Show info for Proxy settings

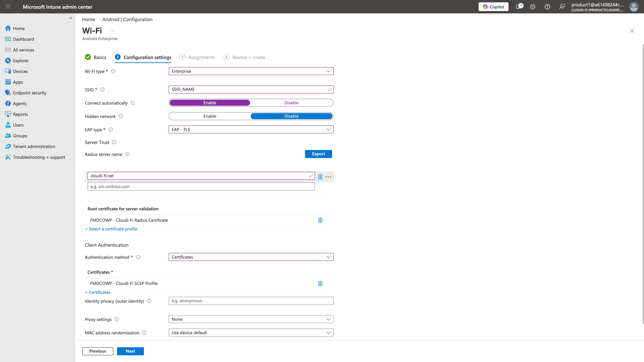click(117, 319)
